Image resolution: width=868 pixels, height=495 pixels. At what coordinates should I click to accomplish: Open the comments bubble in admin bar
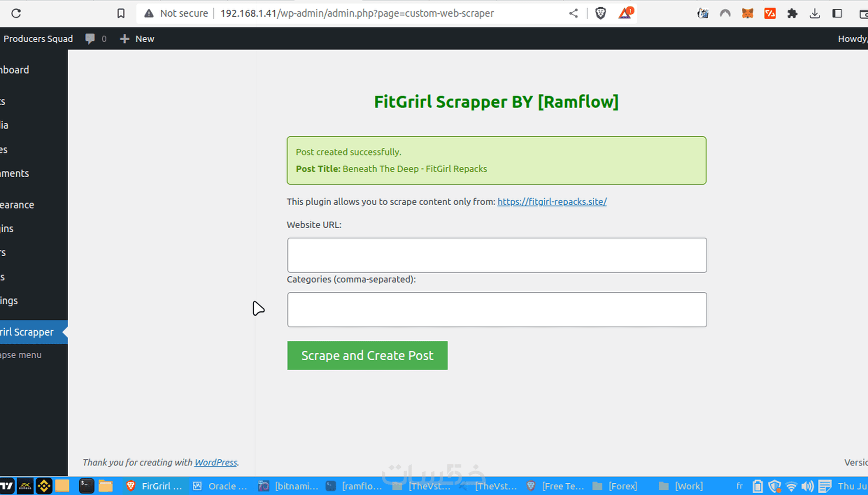96,39
